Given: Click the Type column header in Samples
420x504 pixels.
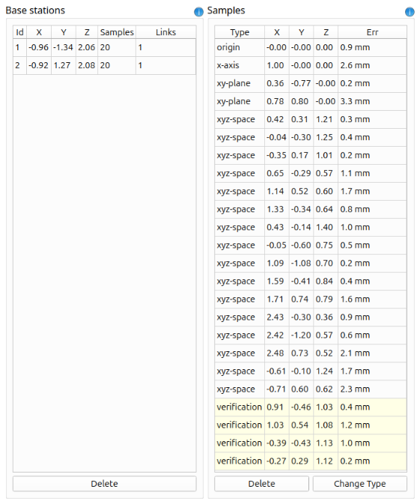Looking at the screenshot, I should 240,32.
